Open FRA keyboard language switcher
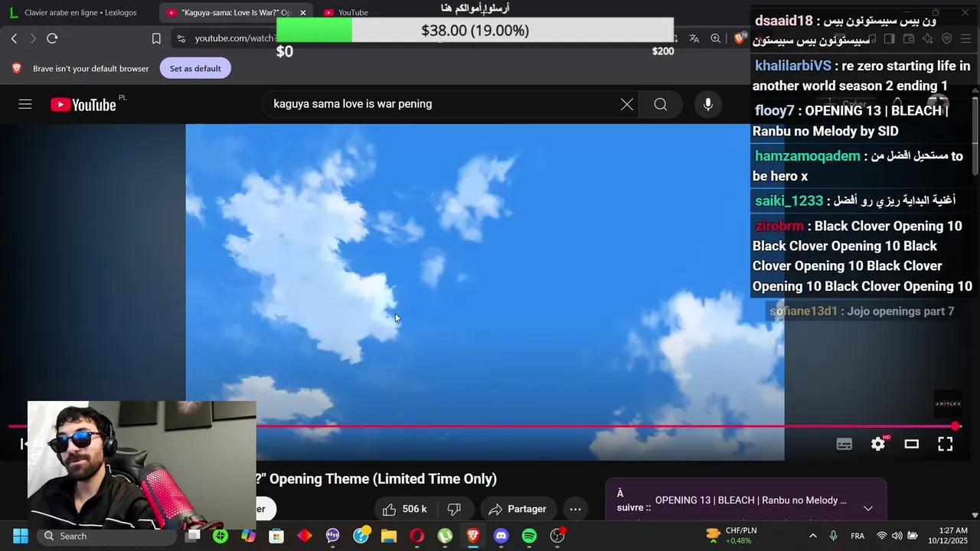This screenshot has height=551, width=980. [857, 536]
